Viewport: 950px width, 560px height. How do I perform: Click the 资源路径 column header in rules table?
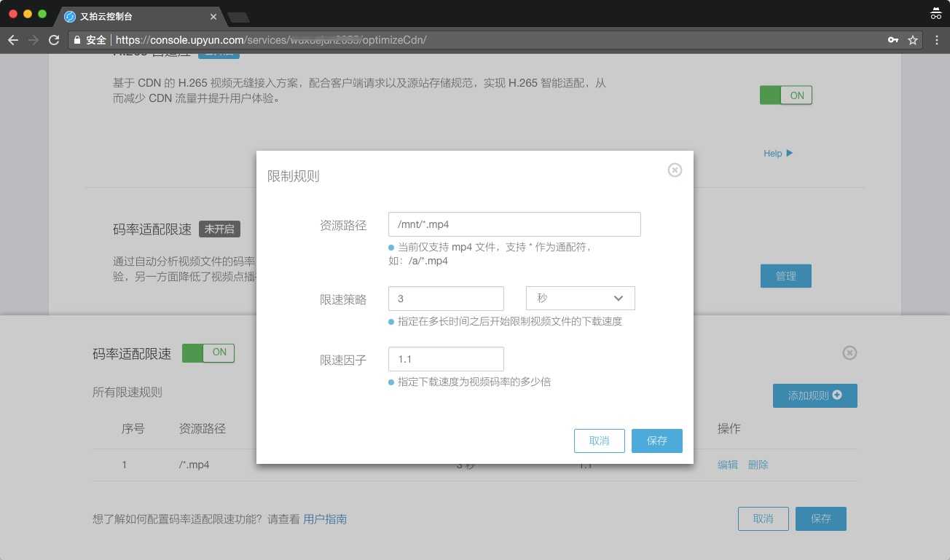202,429
